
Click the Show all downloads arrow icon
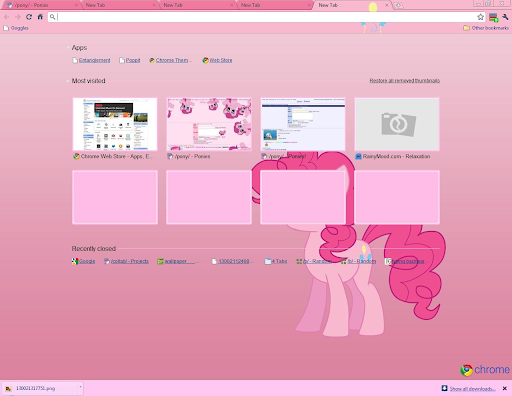[444, 388]
